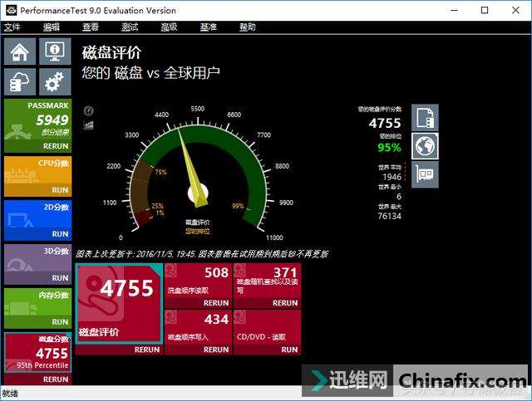The height and width of the screenshot is (401, 532).
Task: Click the small help icon beside the gauge
Action: 89,110
